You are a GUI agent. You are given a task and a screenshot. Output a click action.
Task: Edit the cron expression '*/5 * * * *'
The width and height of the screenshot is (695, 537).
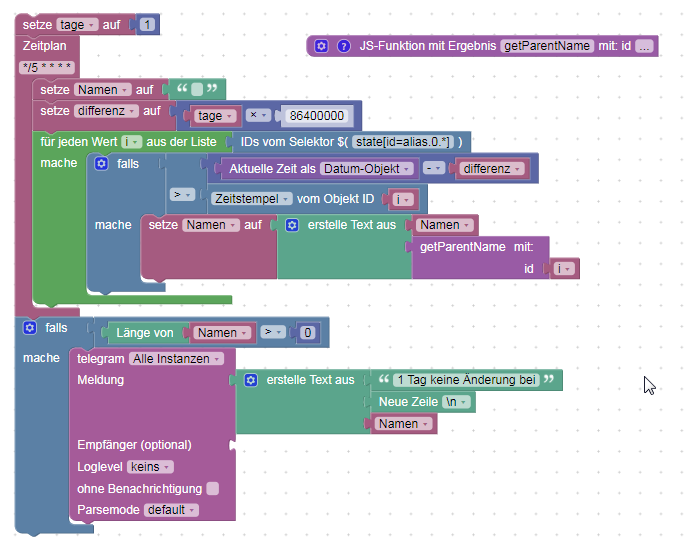[x=47, y=68]
